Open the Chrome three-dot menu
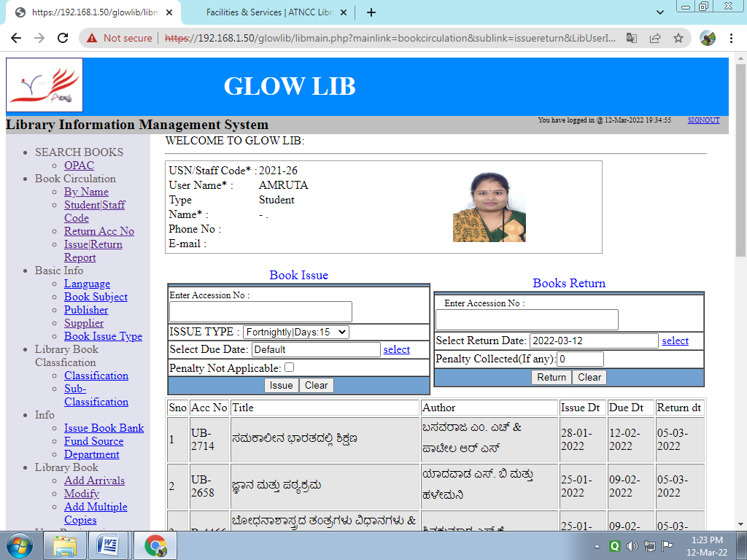The image size is (747, 560). click(732, 38)
